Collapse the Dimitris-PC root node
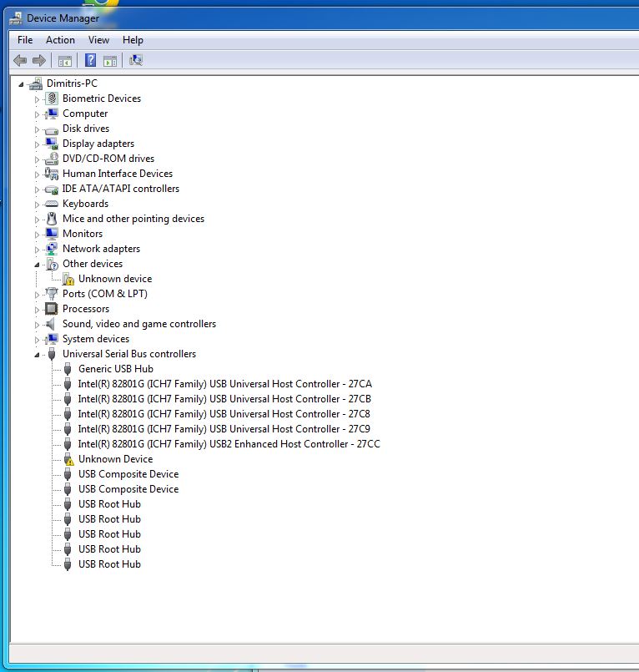The image size is (639, 672). coord(21,84)
